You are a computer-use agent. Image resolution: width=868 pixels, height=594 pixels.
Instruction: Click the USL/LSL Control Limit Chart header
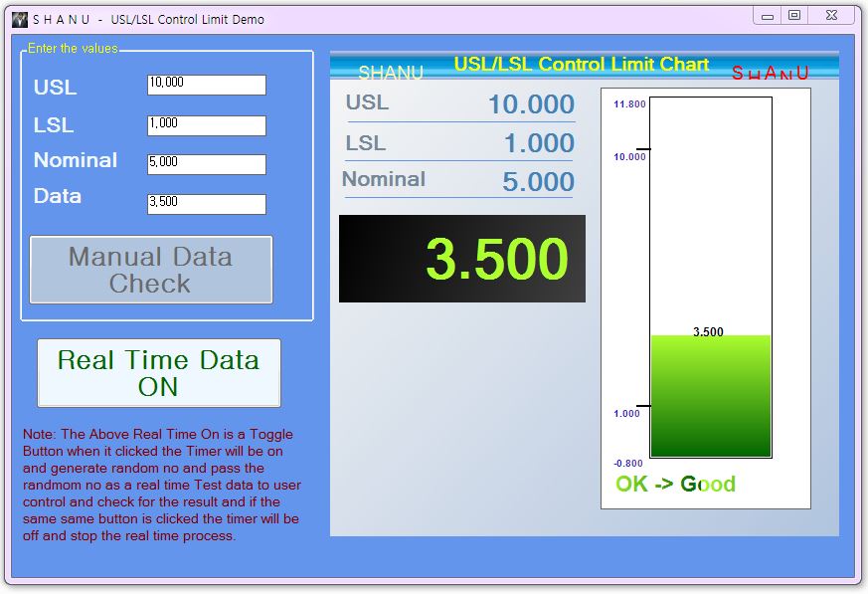pos(582,65)
